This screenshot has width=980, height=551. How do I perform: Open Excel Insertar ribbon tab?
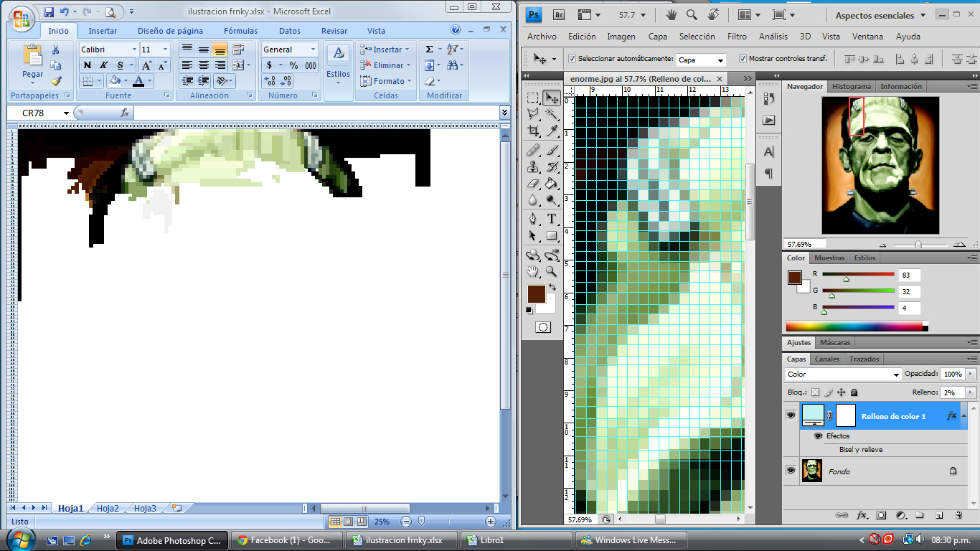tap(103, 31)
